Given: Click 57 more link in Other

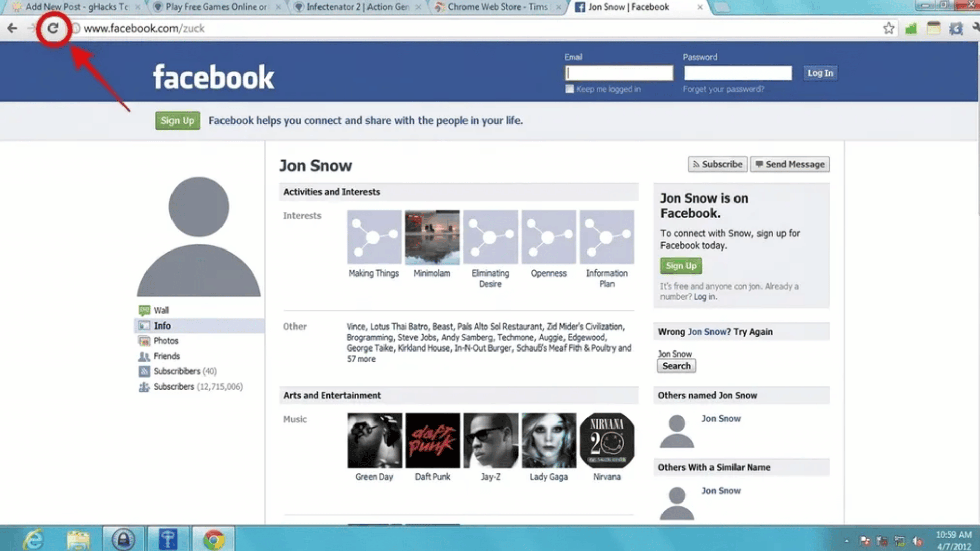Looking at the screenshot, I should click(x=361, y=359).
